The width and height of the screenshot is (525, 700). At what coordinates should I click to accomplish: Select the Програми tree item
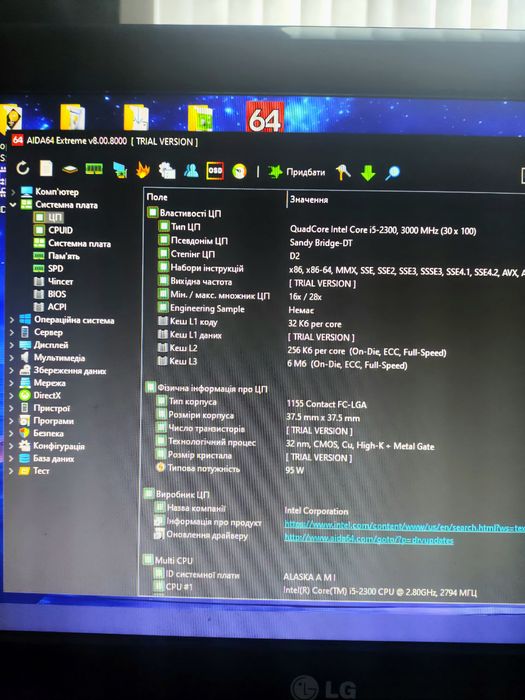[x=47, y=421]
